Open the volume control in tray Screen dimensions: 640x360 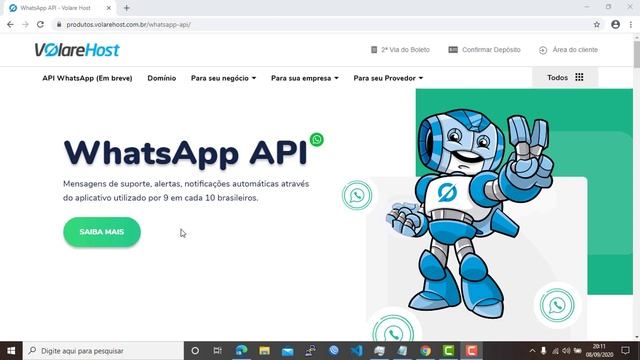566,351
